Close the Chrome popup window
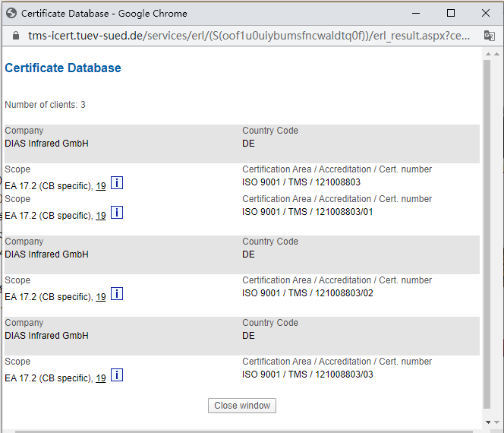504x433 pixels. [x=486, y=13]
